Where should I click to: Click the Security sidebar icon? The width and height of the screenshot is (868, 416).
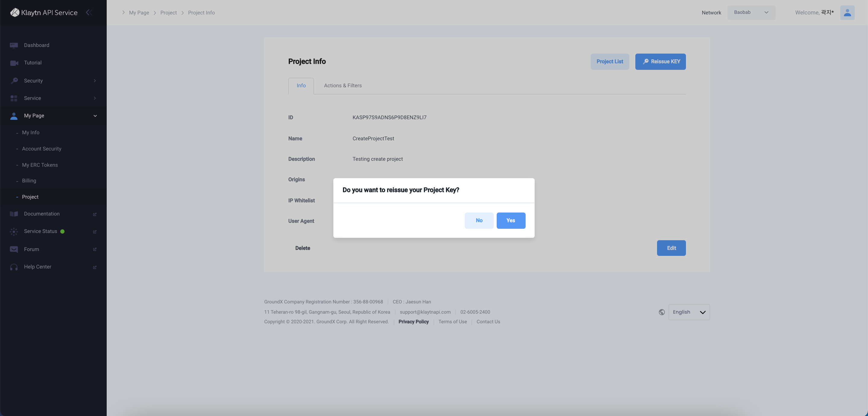pos(14,80)
